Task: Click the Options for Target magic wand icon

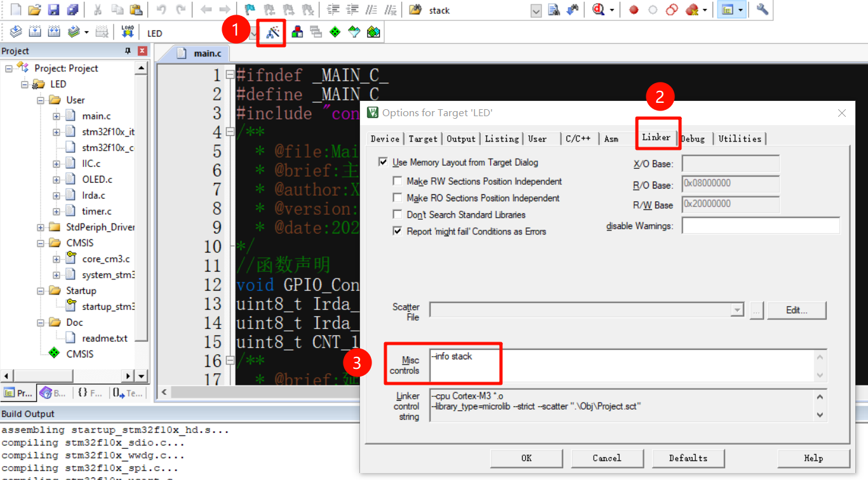Action: (x=273, y=32)
